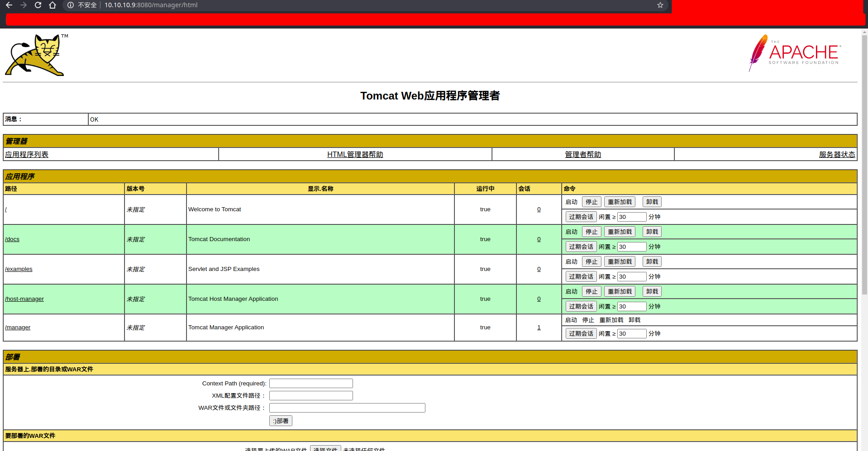Expire sessions for /manager

581,333
